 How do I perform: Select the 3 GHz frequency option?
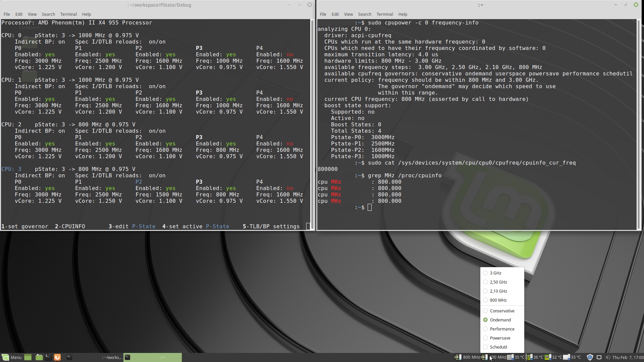[x=495, y=273]
